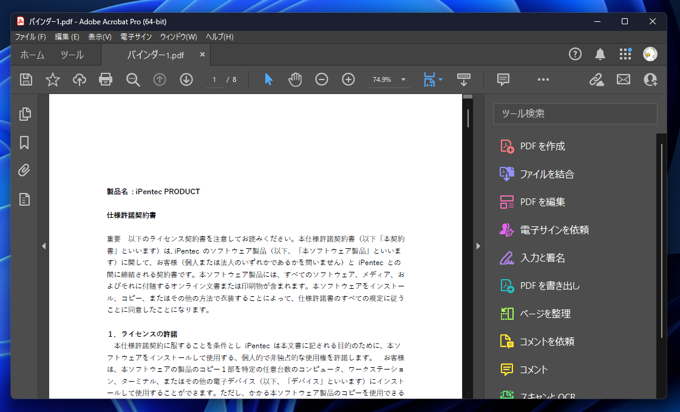Collapse the left navigation pane arrow

44,246
